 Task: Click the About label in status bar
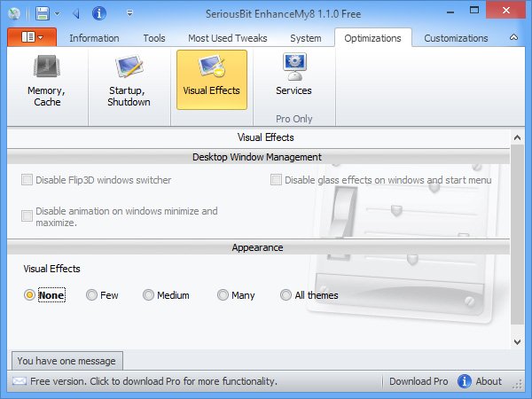489,381
